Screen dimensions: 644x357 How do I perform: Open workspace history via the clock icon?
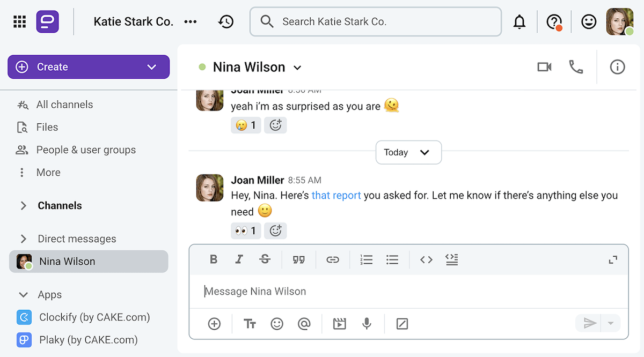coord(226,21)
